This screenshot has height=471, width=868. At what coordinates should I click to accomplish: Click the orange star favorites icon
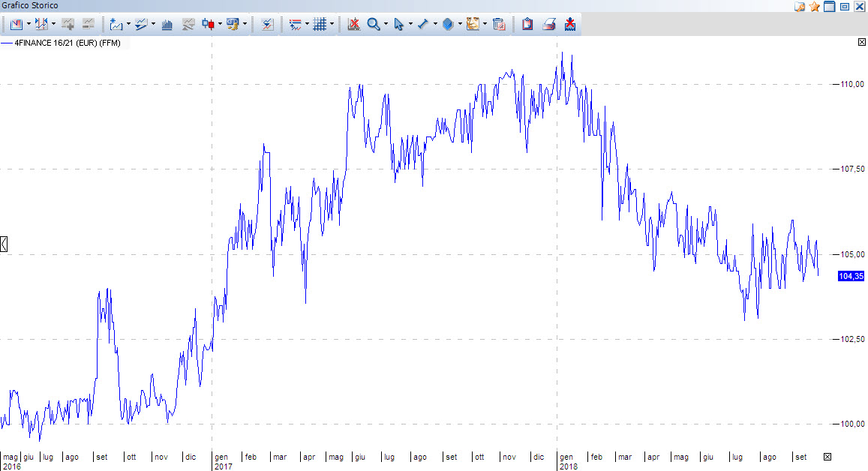tap(814, 6)
